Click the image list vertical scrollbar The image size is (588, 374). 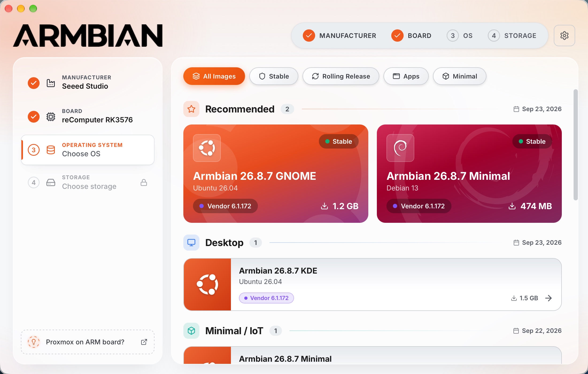[x=575, y=145]
